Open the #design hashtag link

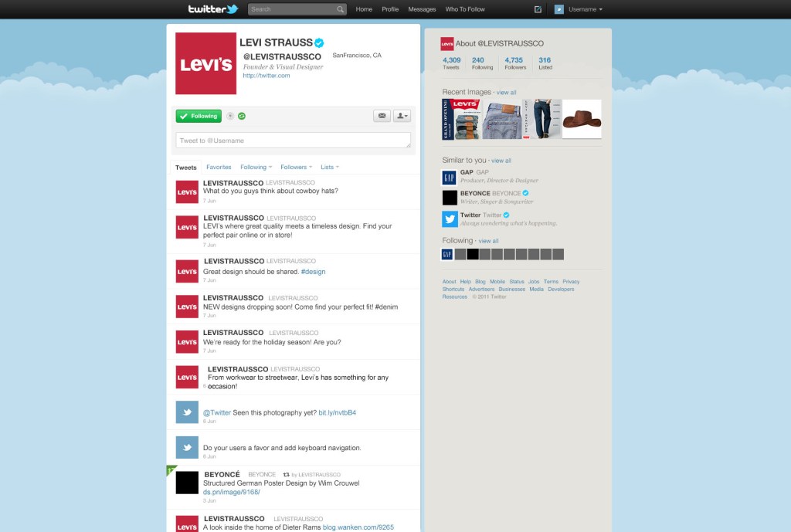point(314,271)
